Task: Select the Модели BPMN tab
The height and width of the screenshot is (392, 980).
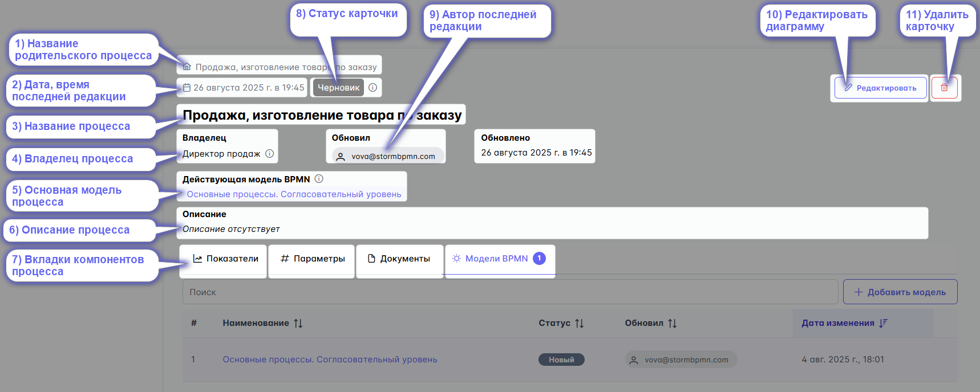Action: pos(496,259)
